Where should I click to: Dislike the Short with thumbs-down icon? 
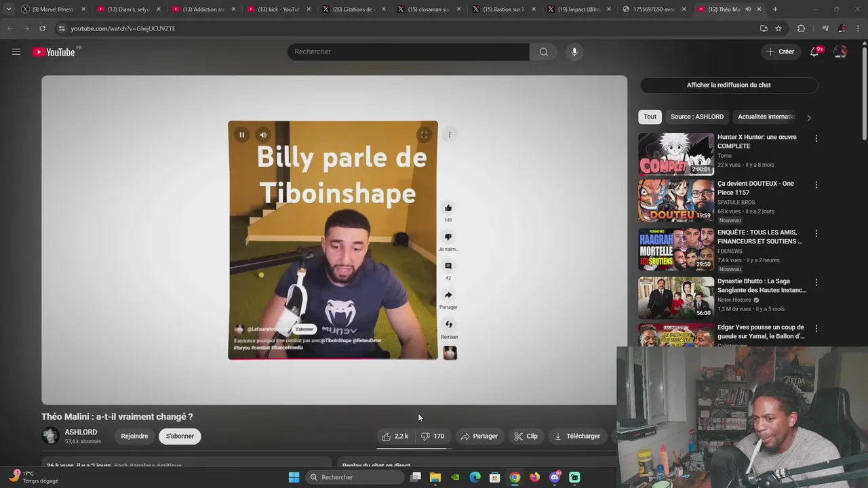point(448,237)
